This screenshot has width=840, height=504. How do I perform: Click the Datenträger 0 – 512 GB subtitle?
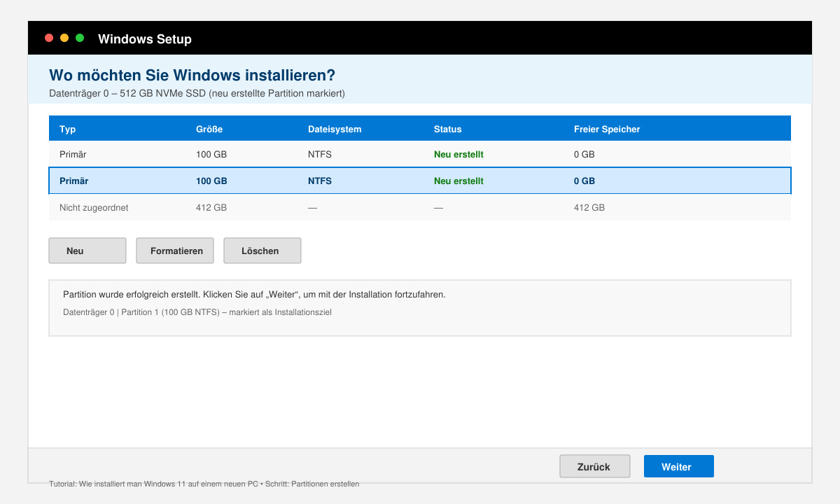[197, 93]
